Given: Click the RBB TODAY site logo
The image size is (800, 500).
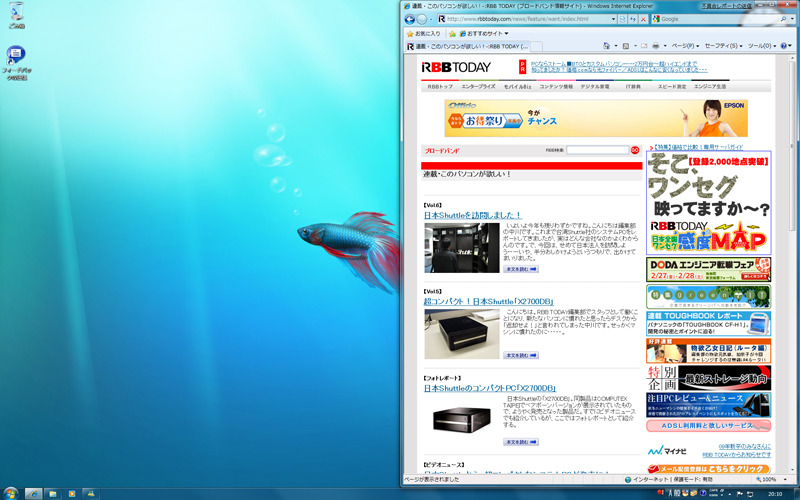Looking at the screenshot, I should (x=456, y=67).
